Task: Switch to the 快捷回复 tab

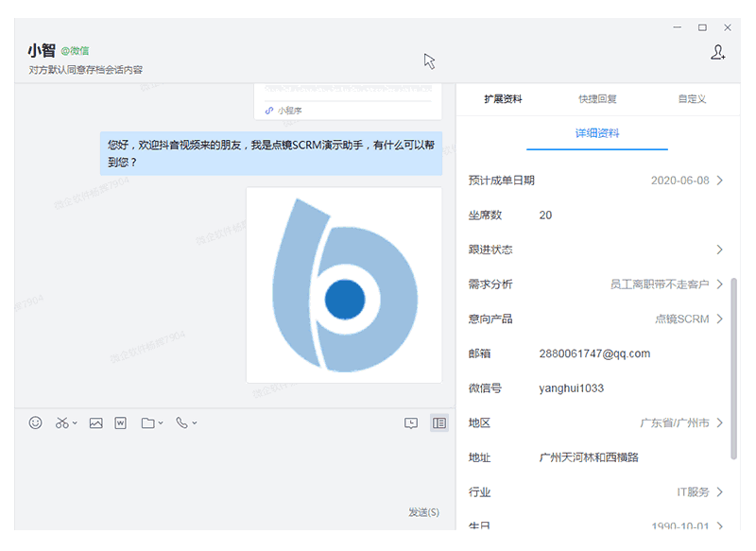Action: click(597, 99)
